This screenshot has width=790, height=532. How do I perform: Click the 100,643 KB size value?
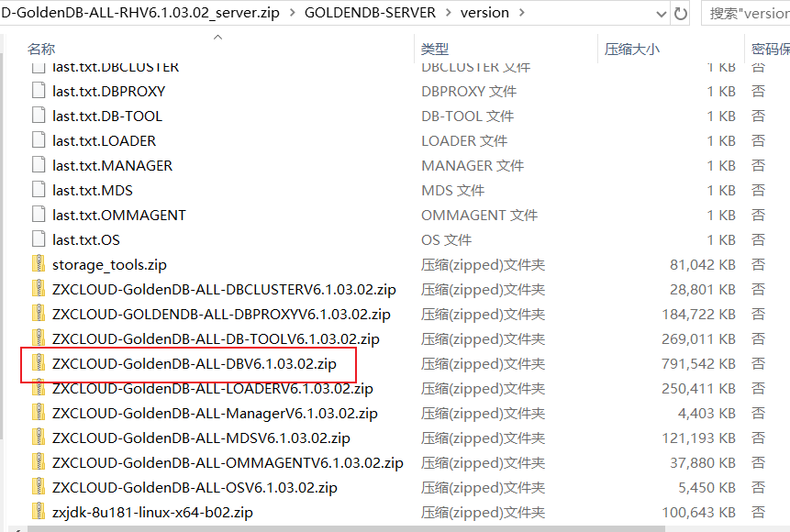point(698,513)
